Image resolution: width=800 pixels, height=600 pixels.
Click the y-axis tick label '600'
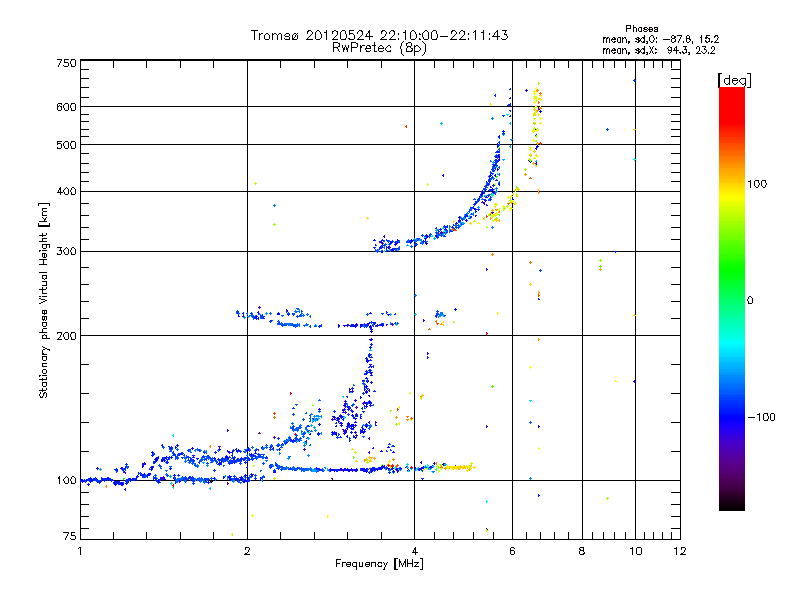pos(66,107)
